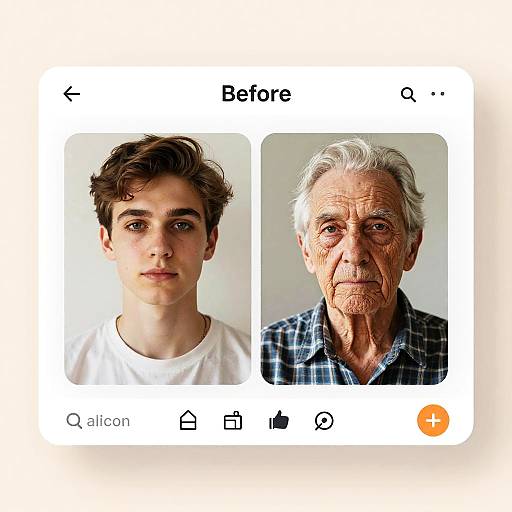The image size is (512, 512).
Task: Focus the alicon search field
Action: (x=98, y=421)
